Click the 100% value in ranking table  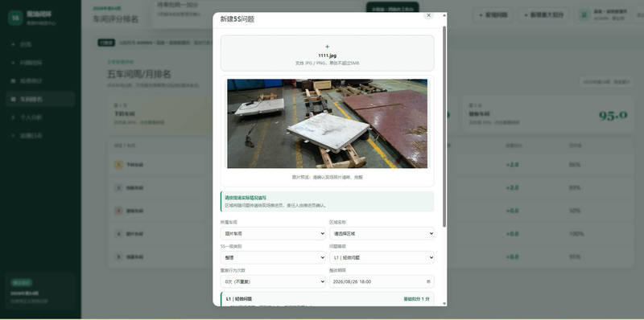pos(576,234)
